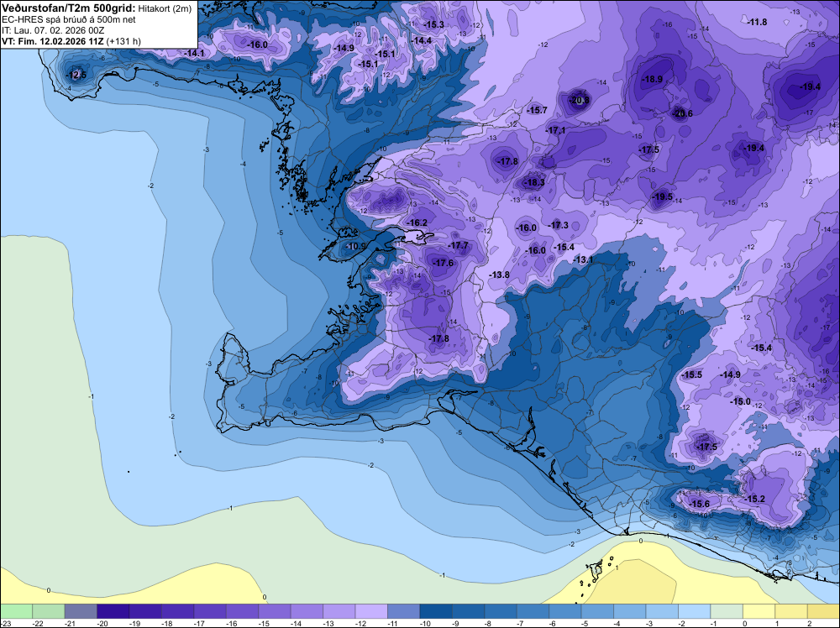840x628 pixels.
Task: Click the -12.5 temperature value on the map
Action: tap(76, 75)
